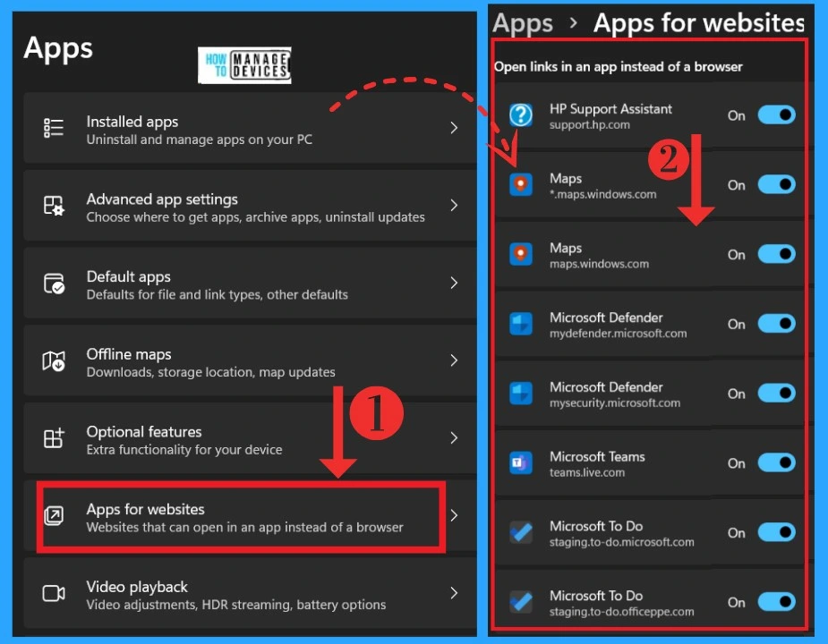Open the Video playback entry
Viewport: 828px width, 644px height.
click(x=250, y=593)
